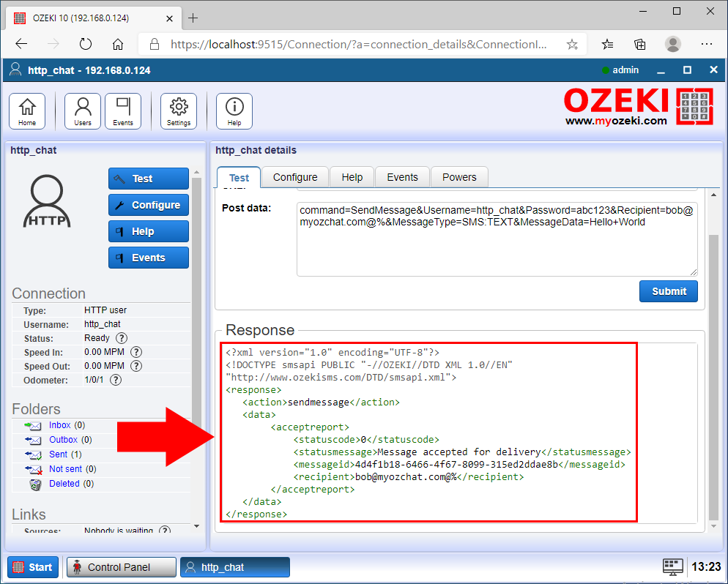Screen dimensions: 728x584
Task: Click the blue Test button in sidebar
Action: (x=149, y=179)
